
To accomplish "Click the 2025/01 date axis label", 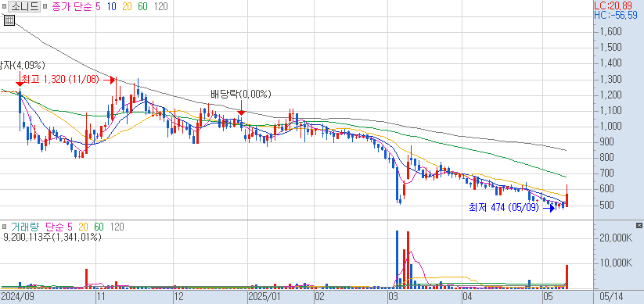I will [265, 296].
